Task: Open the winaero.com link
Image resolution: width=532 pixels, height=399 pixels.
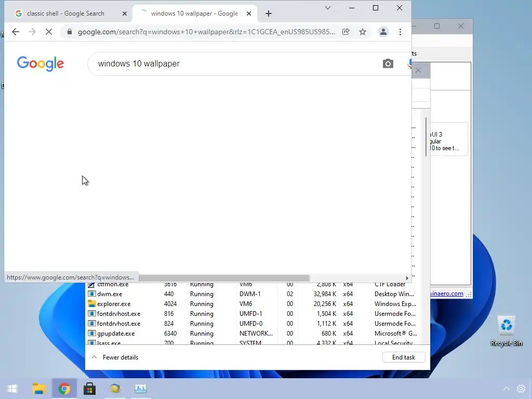Action: click(446, 294)
